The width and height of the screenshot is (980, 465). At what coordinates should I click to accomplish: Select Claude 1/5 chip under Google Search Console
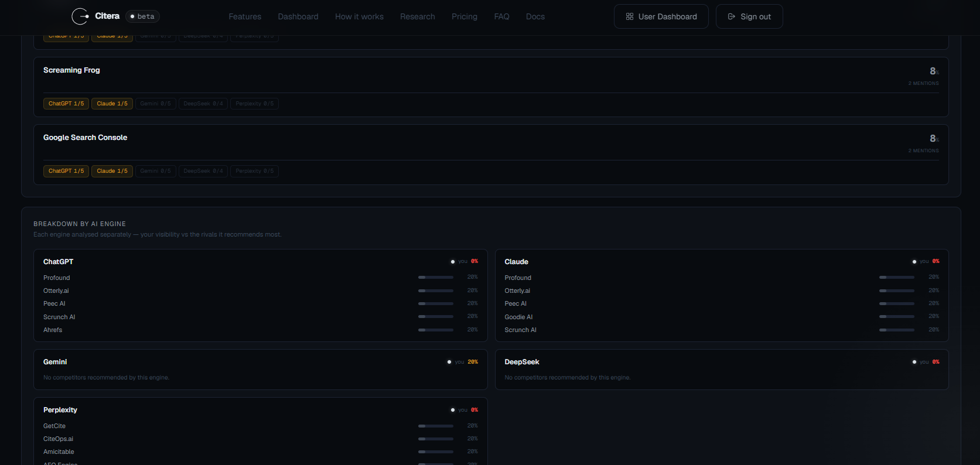(112, 171)
